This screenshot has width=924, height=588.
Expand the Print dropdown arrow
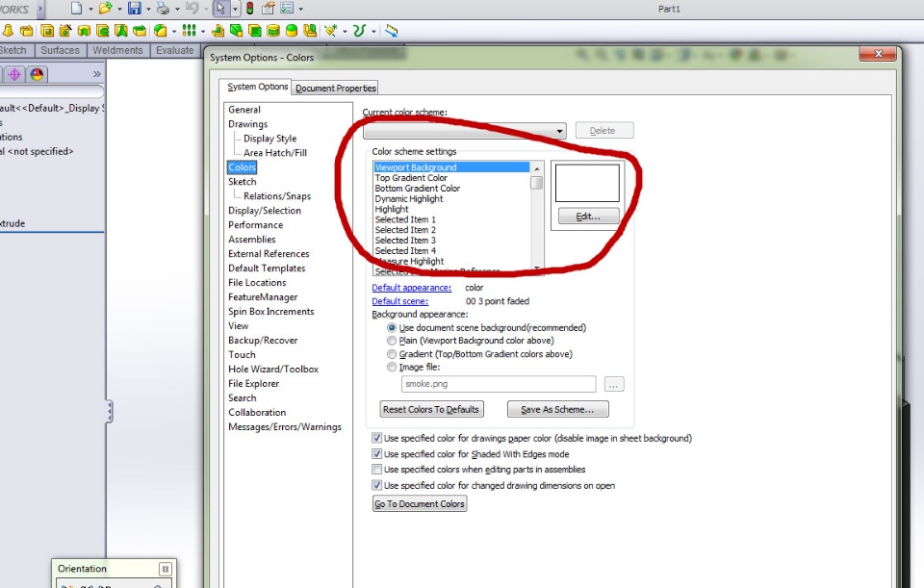[x=177, y=9]
